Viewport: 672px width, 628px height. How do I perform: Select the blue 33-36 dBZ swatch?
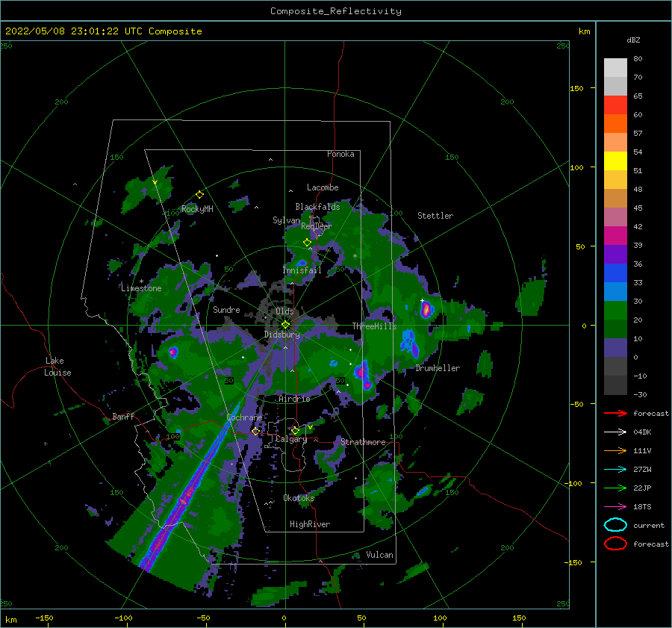tap(615, 273)
